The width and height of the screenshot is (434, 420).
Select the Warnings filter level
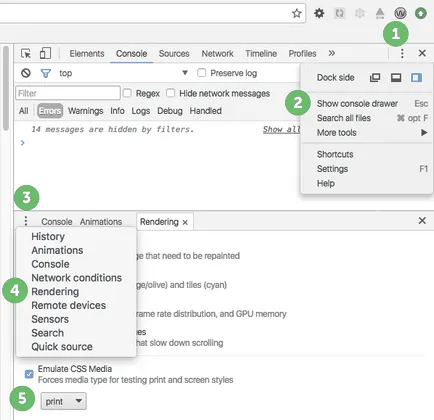[x=86, y=111]
